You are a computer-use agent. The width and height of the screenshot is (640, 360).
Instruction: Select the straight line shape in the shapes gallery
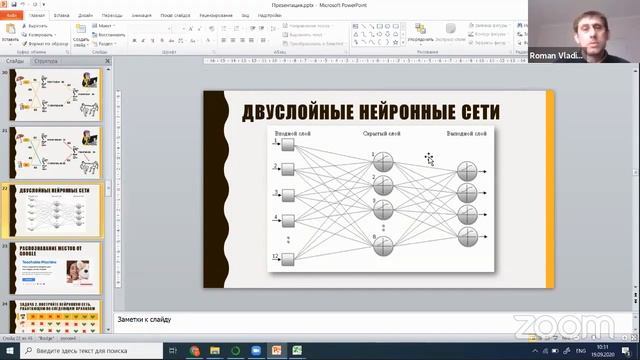tap(364, 27)
